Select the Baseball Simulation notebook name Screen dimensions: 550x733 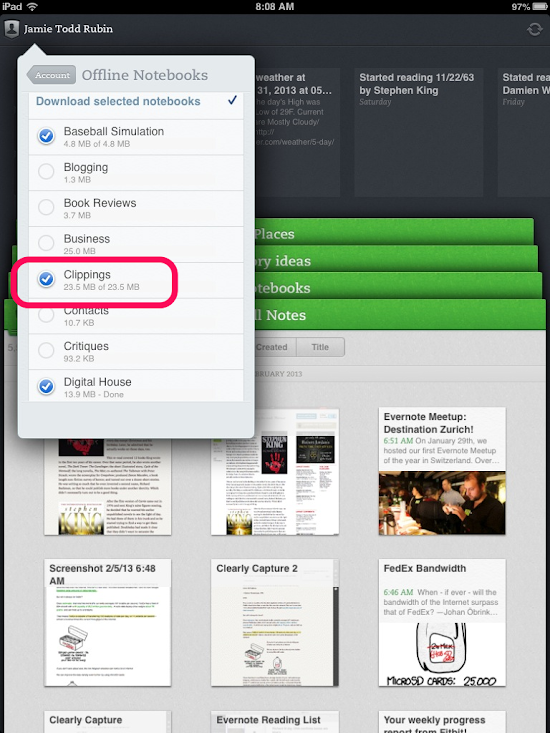114,131
